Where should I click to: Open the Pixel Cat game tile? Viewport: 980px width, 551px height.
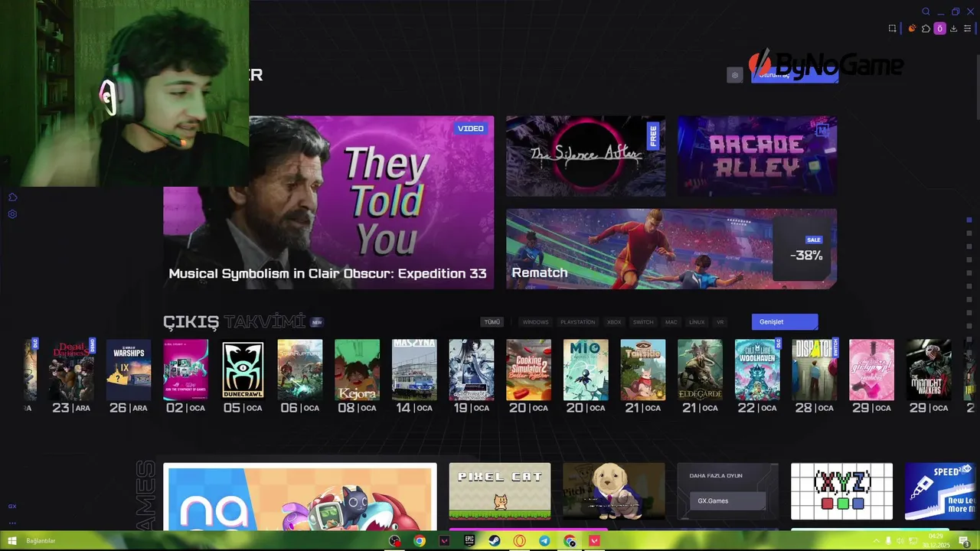coord(500,491)
